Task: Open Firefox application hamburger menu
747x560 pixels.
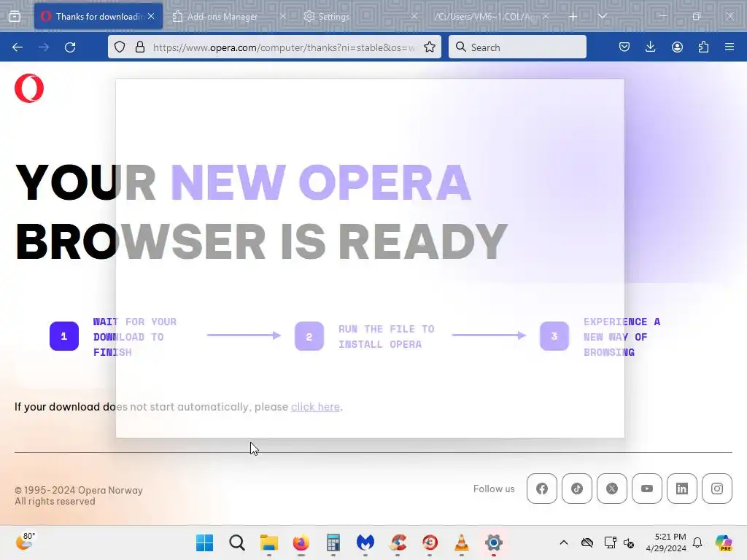Action: pyautogui.click(x=729, y=47)
